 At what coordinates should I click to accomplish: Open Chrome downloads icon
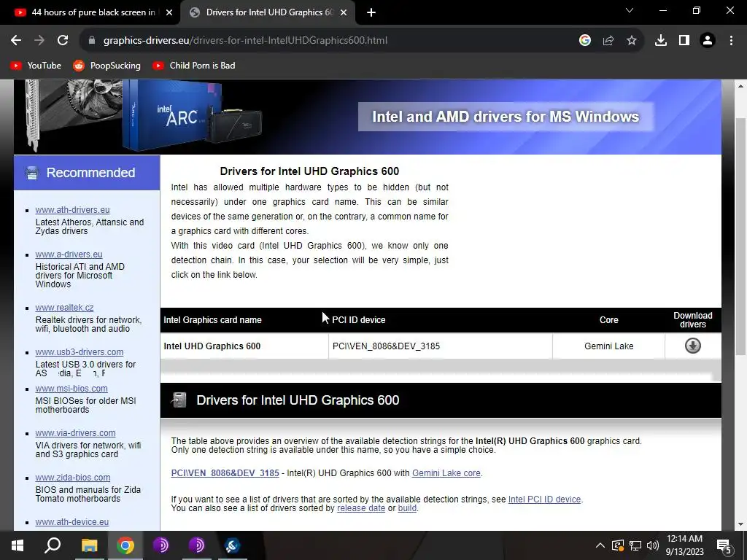661,41
